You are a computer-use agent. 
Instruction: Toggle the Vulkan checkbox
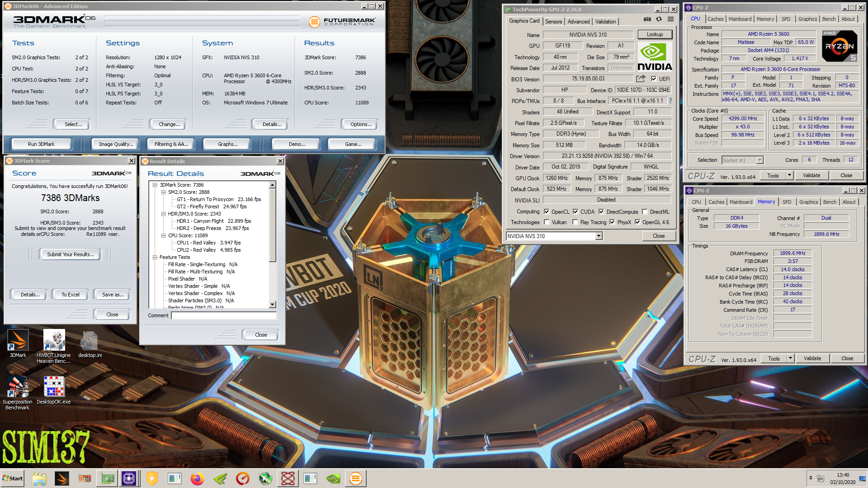coord(547,222)
